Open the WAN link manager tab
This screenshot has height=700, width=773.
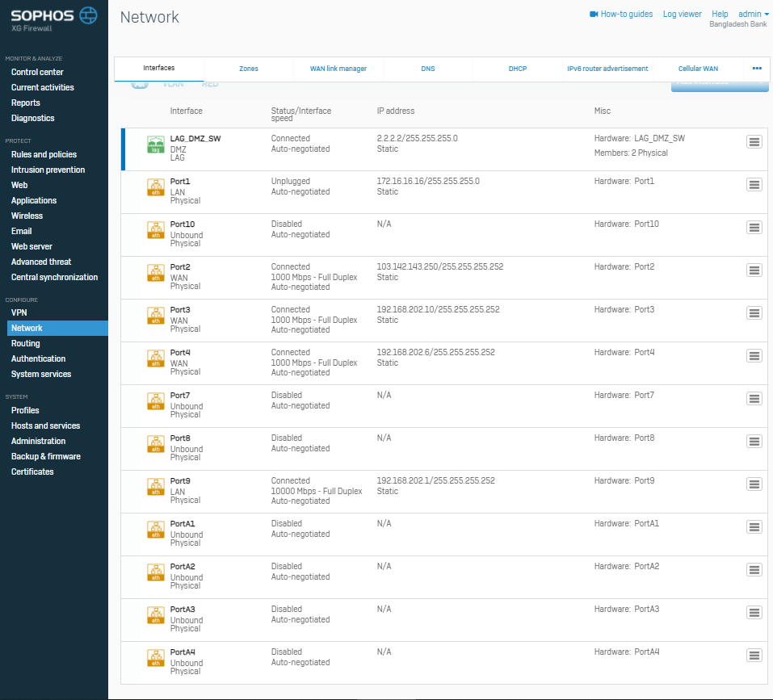pyautogui.click(x=338, y=69)
